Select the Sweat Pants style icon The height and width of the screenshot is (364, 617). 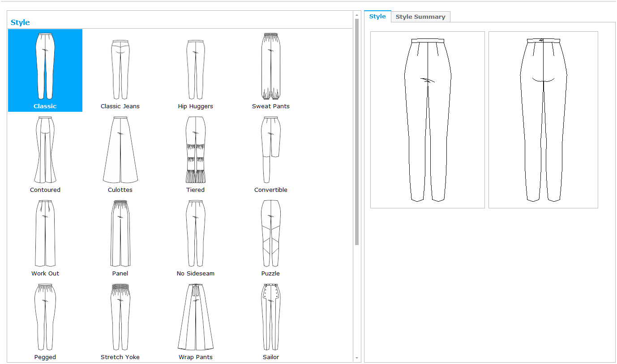click(270, 66)
